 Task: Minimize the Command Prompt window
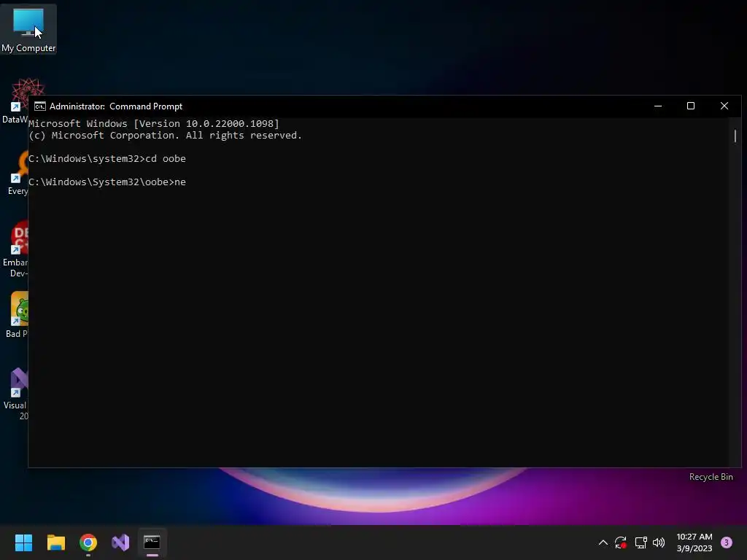658,106
